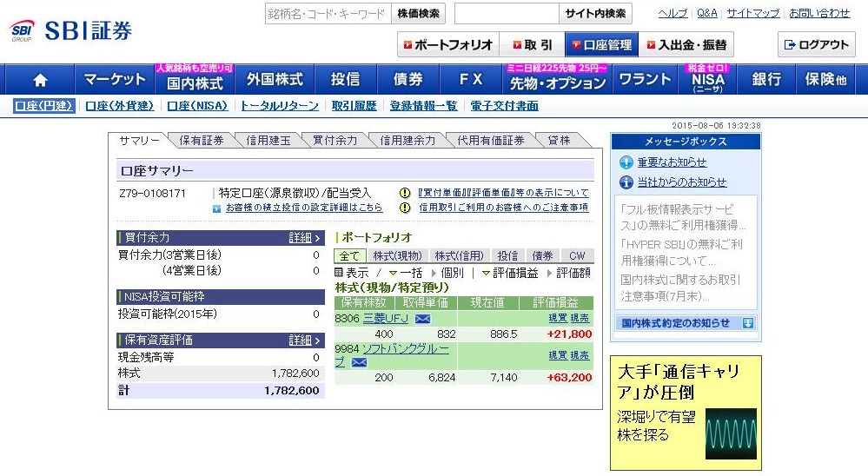
Task: Click the 取引 button
Action: tap(532, 44)
